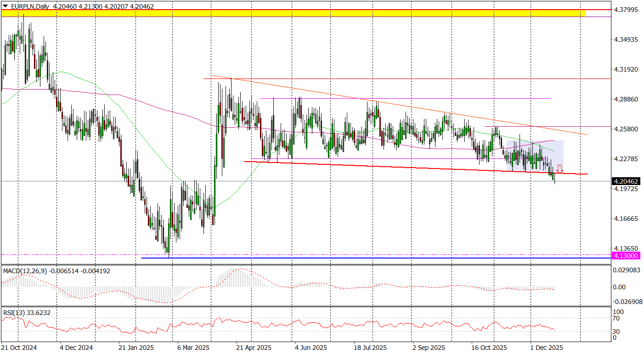
Task: Click the 21 Oct 2024 date label
Action: coord(19,348)
